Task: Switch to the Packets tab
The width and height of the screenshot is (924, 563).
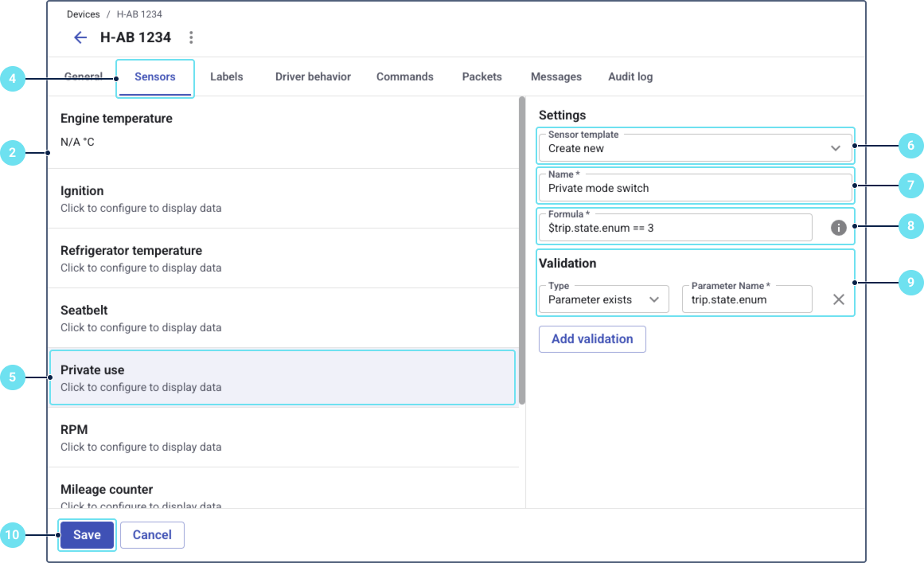Action: coord(481,76)
